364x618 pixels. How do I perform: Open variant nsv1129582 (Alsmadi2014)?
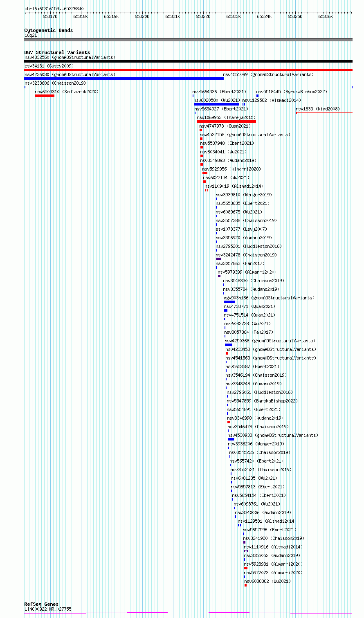pyautogui.click(x=272, y=100)
